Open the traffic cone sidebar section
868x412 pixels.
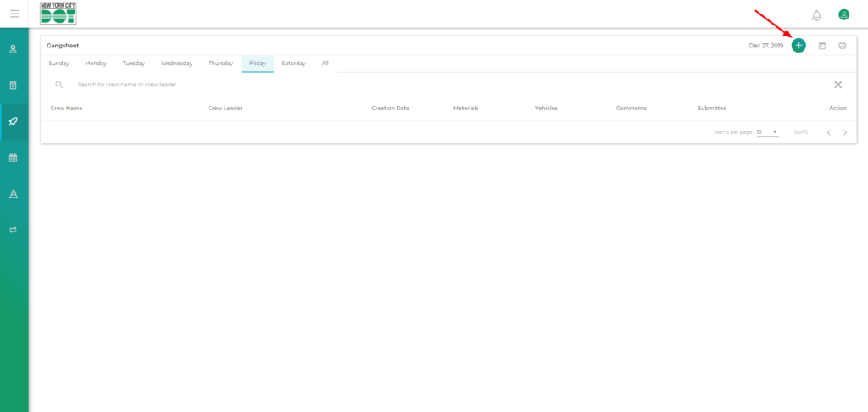(x=14, y=194)
